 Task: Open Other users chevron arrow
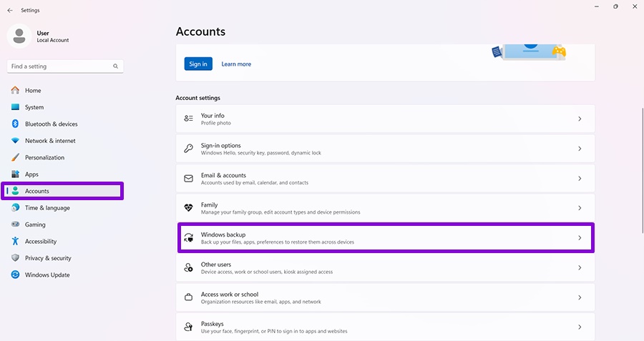coord(580,267)
